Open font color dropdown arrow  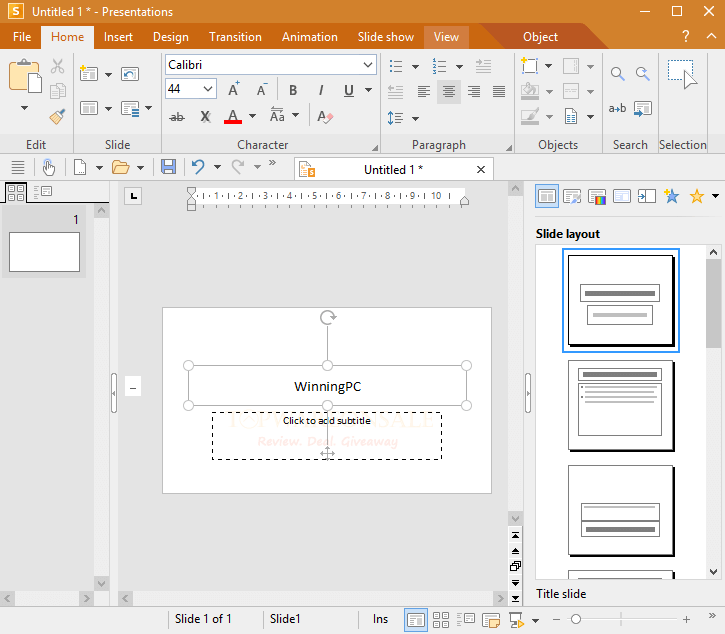coord(252,116)
